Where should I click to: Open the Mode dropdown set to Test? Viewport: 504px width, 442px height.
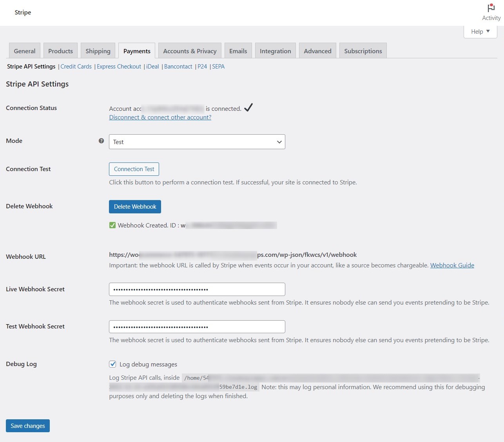pos(197,142)
